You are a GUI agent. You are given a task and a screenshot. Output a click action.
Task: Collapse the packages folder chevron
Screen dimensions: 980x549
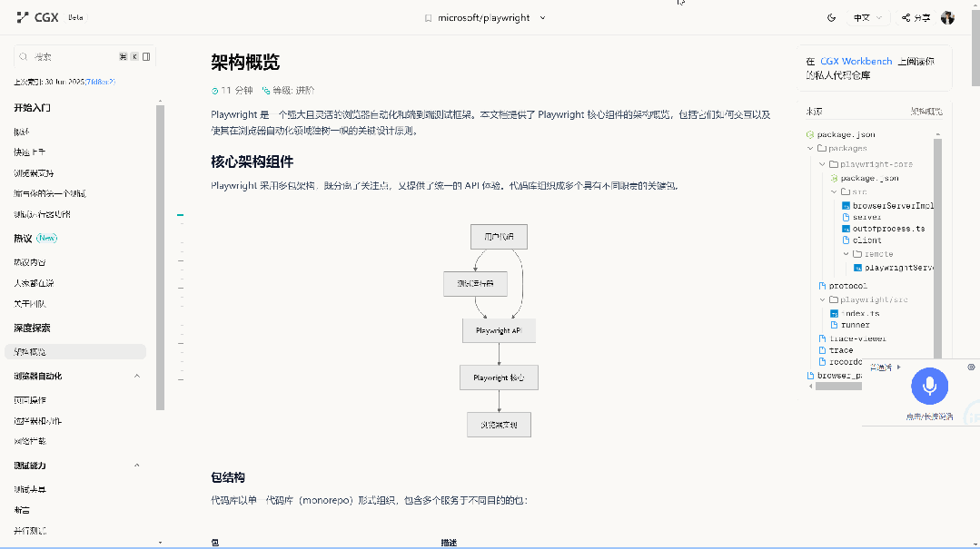811,148
